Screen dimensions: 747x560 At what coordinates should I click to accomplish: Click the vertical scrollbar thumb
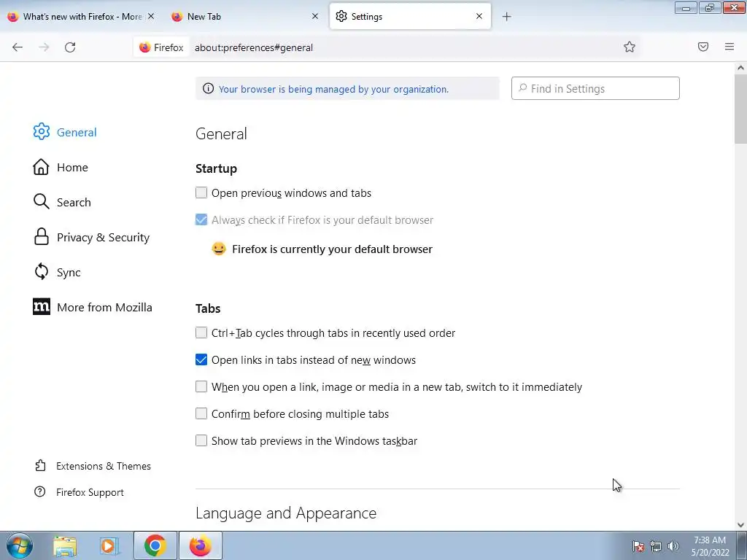[740, 109]
